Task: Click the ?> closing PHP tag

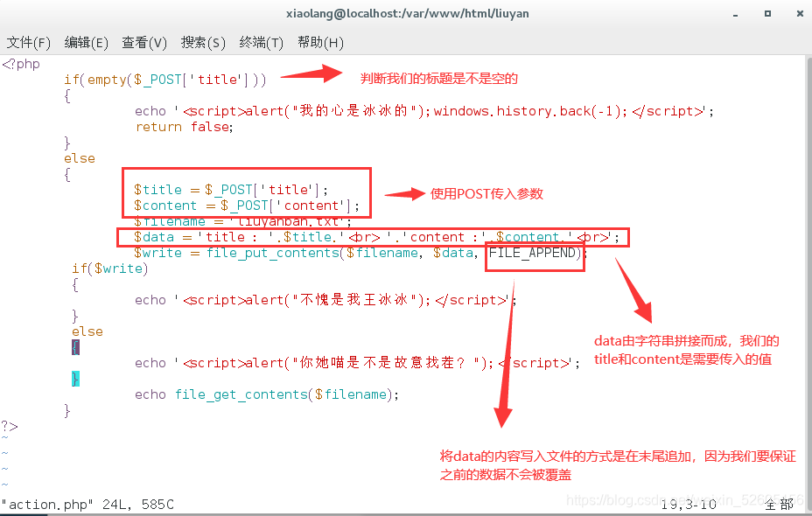Action: coord(10,427)
